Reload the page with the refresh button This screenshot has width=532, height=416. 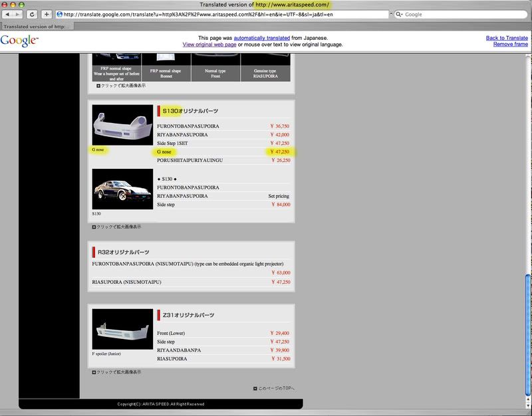[32, 14]
